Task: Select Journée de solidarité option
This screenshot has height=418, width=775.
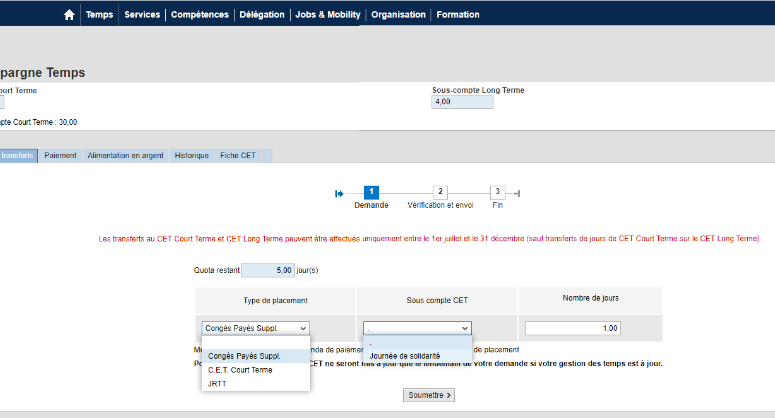Action: click(x=405, y=355)
